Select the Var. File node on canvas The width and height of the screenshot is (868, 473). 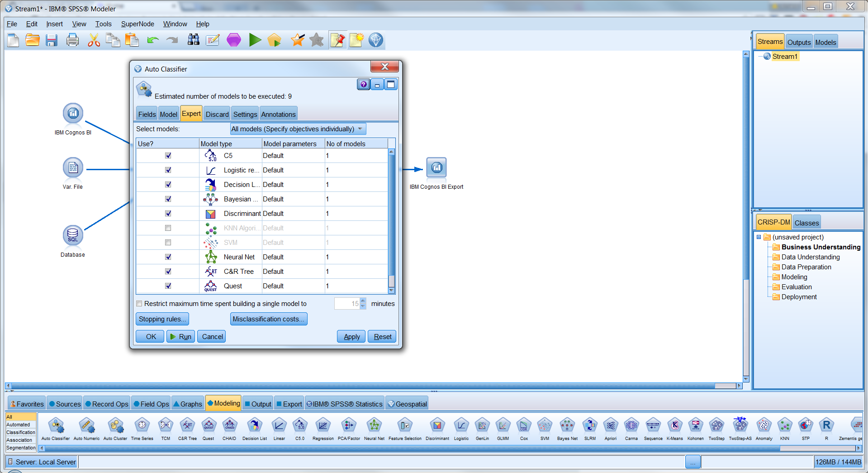click(73, 168)
